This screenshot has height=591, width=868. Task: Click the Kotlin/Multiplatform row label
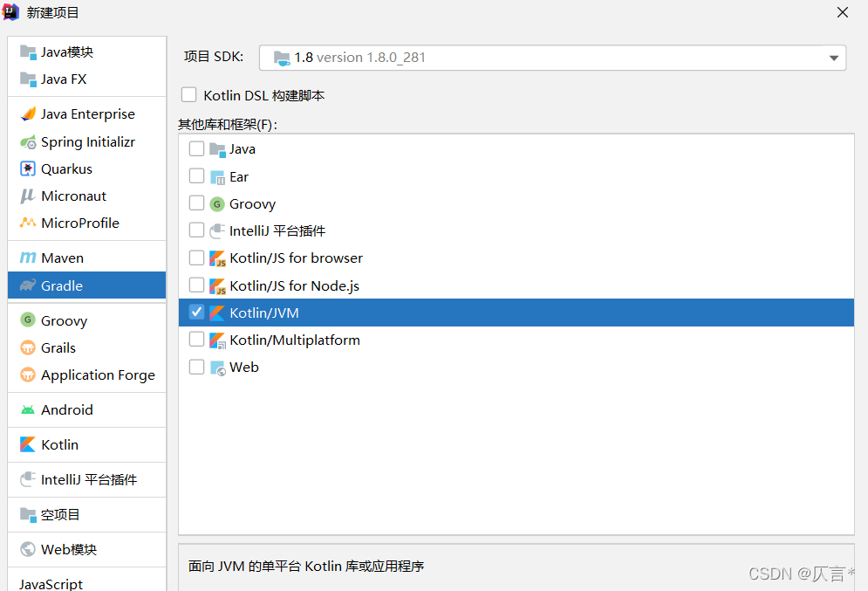click(x=295, y=340)
